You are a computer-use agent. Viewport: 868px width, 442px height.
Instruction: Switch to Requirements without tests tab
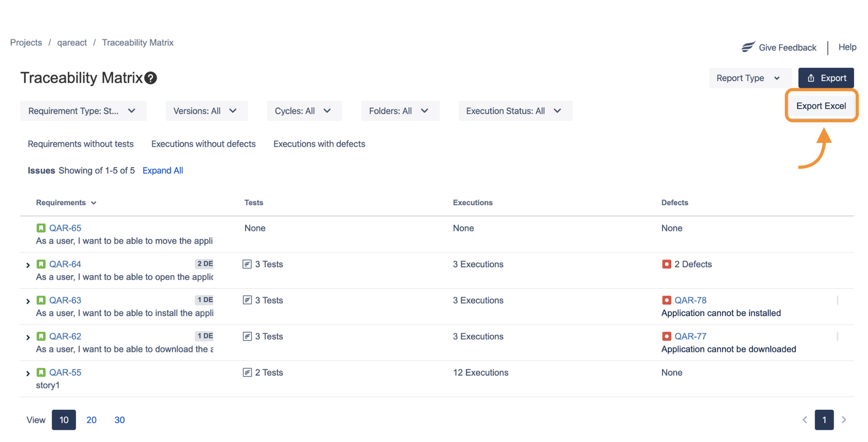click(81, 144)
